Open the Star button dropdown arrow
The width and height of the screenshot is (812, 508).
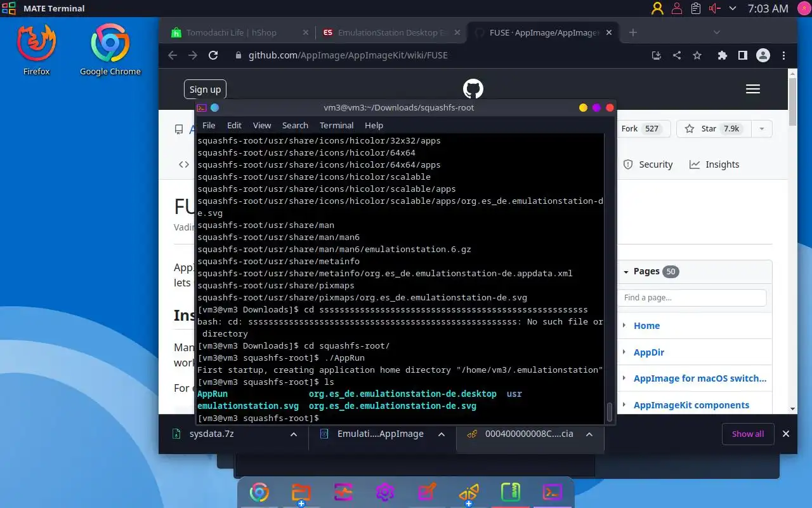point(762,129)
